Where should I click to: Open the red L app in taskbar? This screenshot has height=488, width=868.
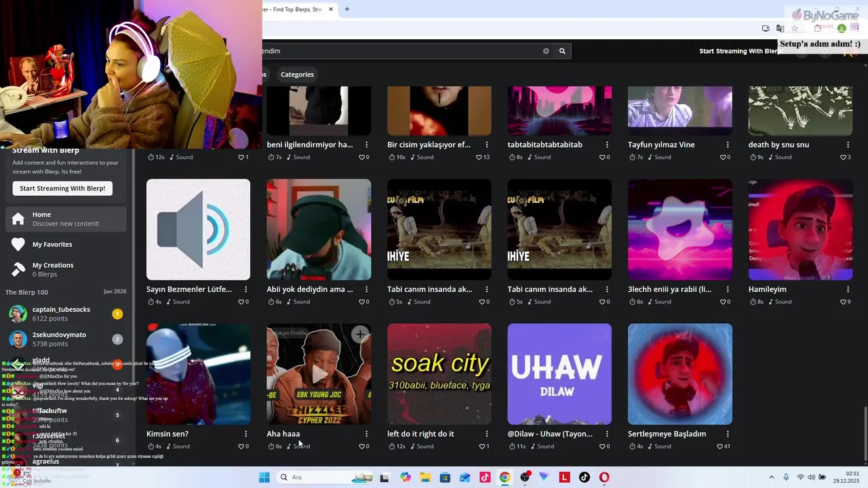click(564, 477)
